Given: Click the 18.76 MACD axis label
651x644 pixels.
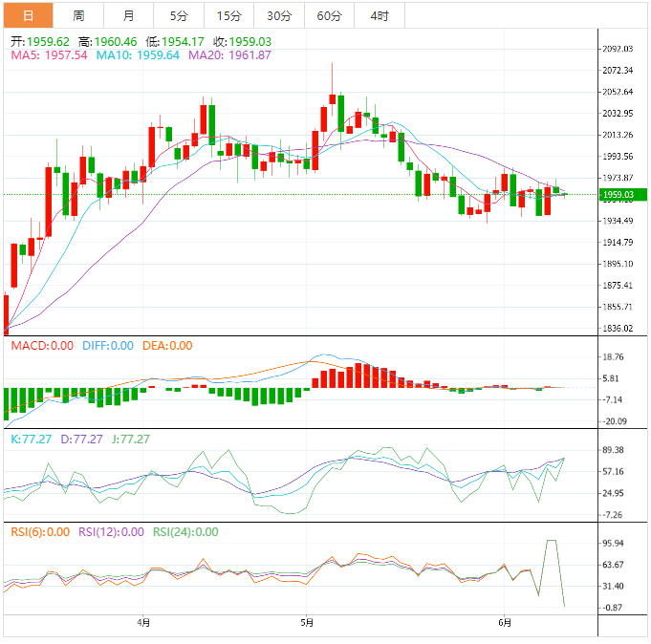Looking at the screenshot, I should [x=613, y=357].
